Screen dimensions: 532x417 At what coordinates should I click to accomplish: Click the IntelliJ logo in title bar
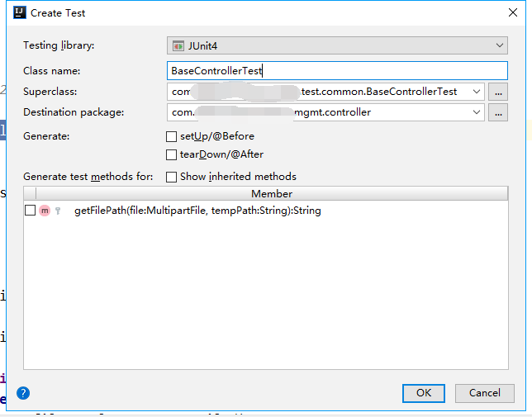coord(19,13)
